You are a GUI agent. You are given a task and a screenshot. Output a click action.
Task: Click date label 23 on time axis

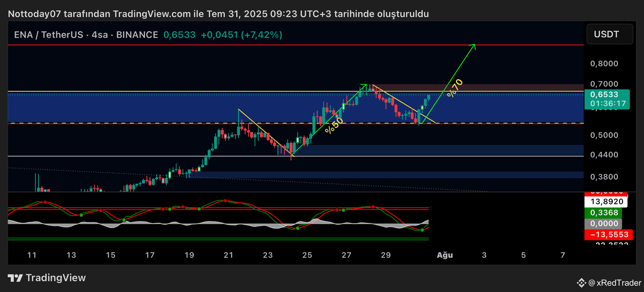coord(268,255)
